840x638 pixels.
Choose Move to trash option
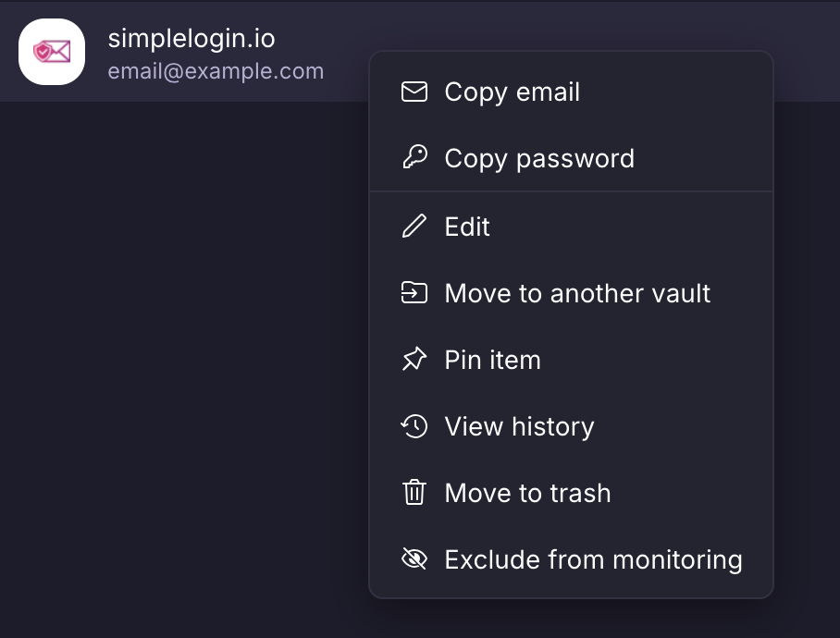pyautogui.click(x=527, y=493)
